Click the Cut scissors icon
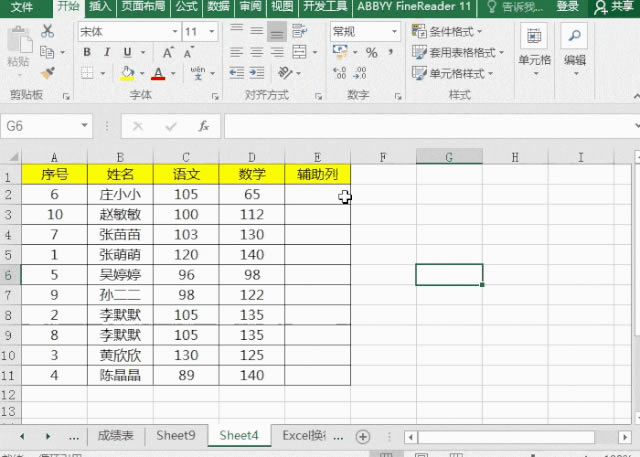640x457 pixels. [47, 31]
